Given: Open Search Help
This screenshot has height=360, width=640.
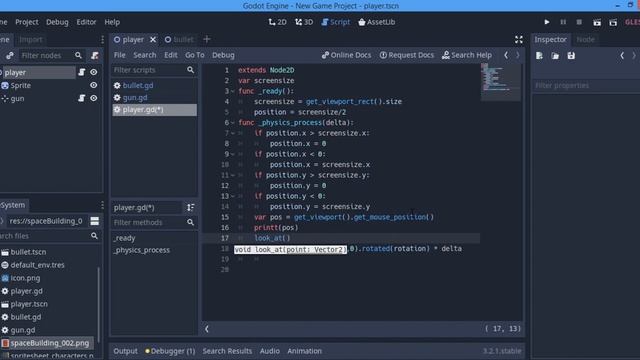Looking at the screenshot, I should [x=467, y=55].
